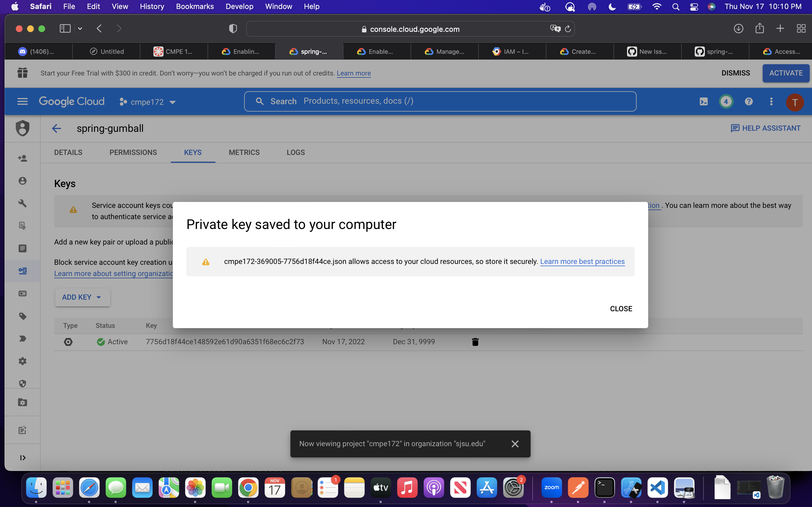This screenshot has height=507, width=812.
Task: Open macOS Control Center toggles
Action: point(694,7)
